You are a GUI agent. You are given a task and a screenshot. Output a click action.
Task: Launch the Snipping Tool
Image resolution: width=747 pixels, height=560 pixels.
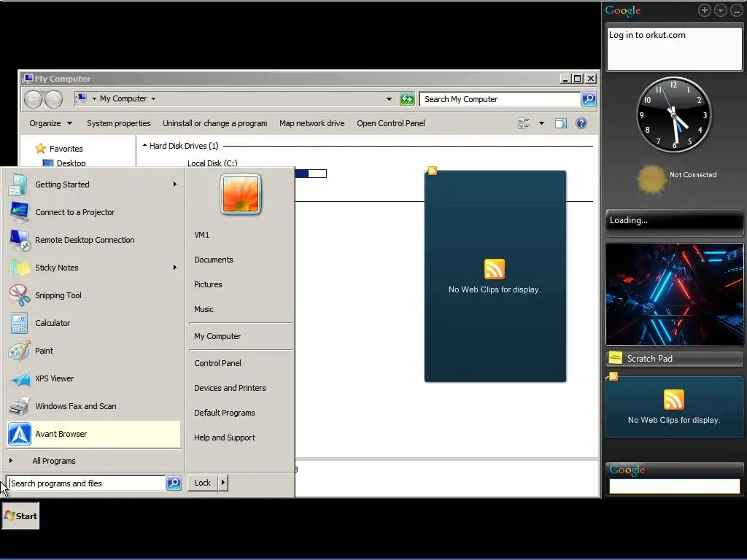pyautogui.click(x=93, y=295)
